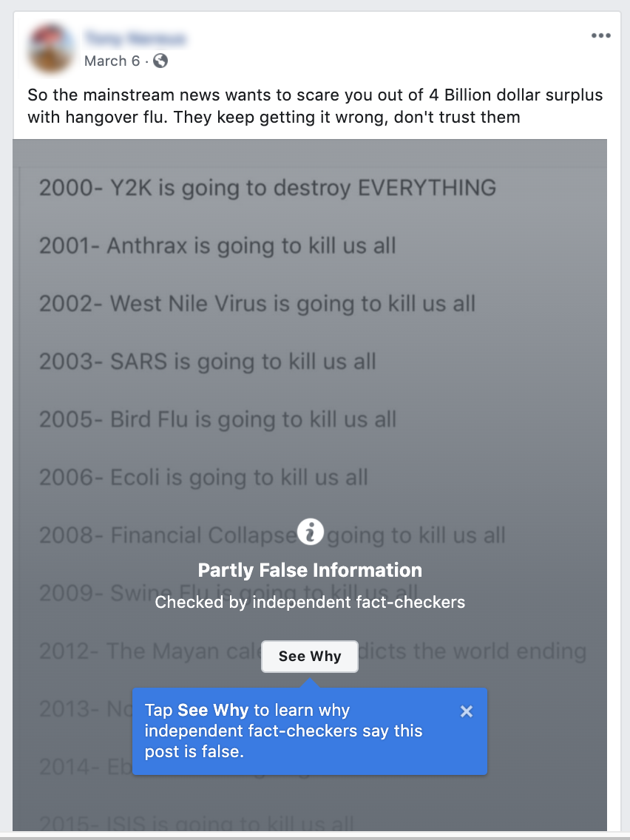Click the Partly False Information heading
The width and height of the screenshot is (630, 840).
(x=310, y=570)
